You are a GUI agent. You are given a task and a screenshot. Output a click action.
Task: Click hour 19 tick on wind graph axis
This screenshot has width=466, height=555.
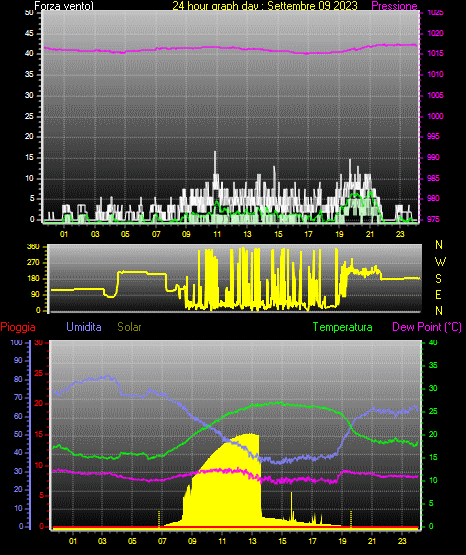[339, 234]
